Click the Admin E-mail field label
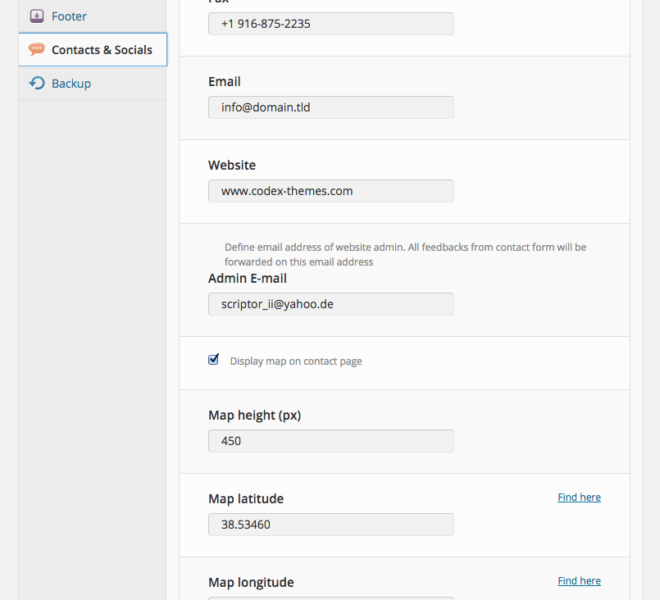 coord(247,278)
